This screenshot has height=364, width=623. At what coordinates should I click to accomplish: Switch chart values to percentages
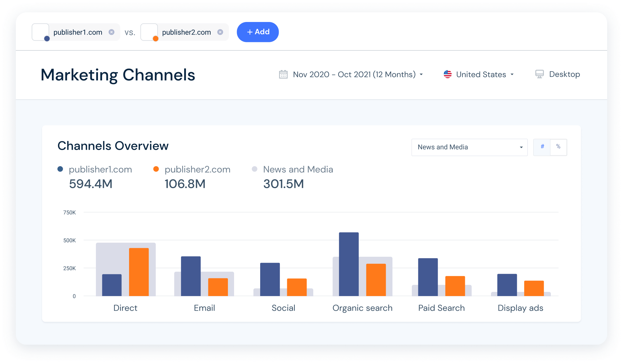(558, 147)
